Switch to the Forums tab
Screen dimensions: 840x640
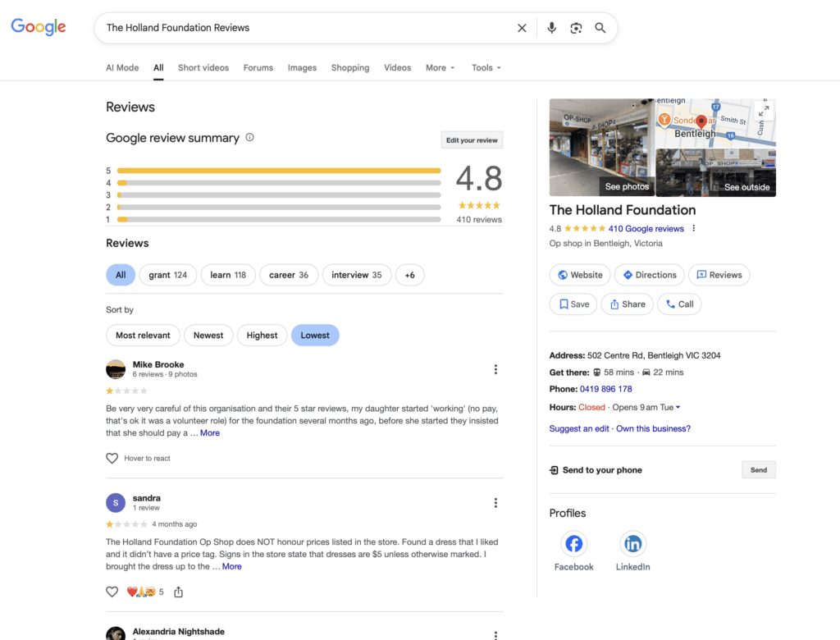[258, 68]
